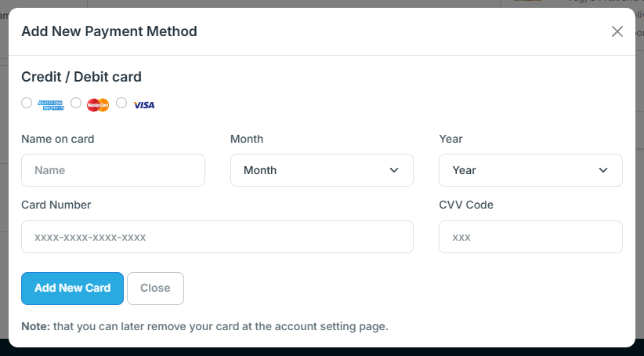Viewport: 644px width, 356px height.
Task: Focus the CVV Code input box
Action: click(x=530, y=237)
